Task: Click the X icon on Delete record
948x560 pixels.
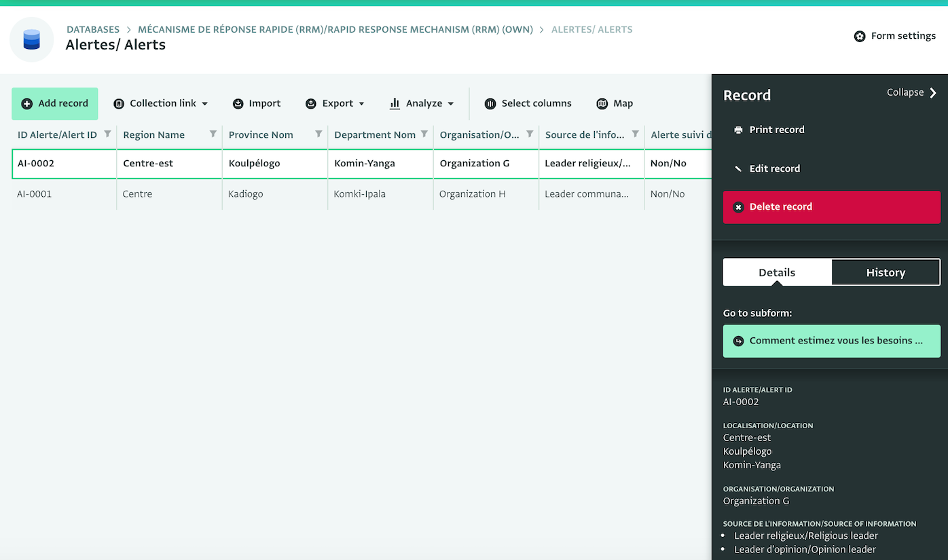Action: (738, 207)
